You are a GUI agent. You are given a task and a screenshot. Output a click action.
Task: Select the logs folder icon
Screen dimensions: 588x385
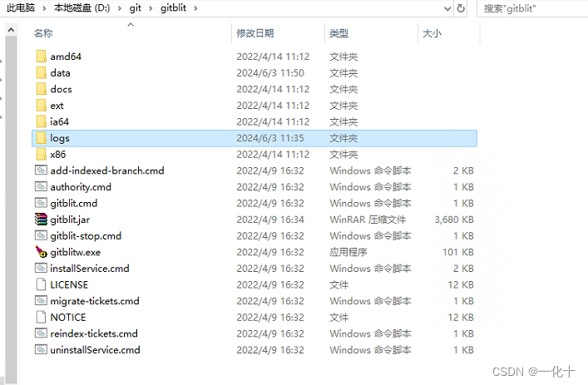[x=42, y=138]
